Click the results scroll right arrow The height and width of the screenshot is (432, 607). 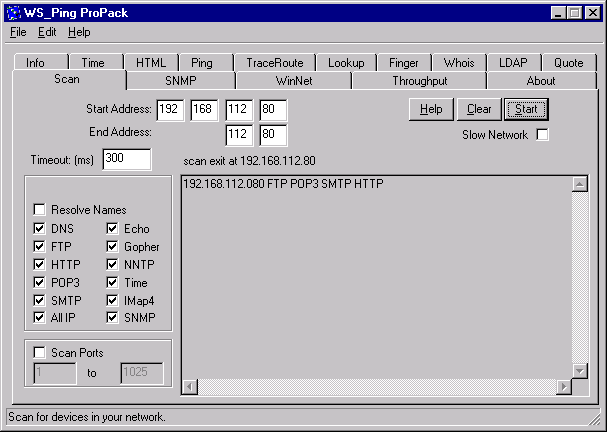(x=564, y=387)
